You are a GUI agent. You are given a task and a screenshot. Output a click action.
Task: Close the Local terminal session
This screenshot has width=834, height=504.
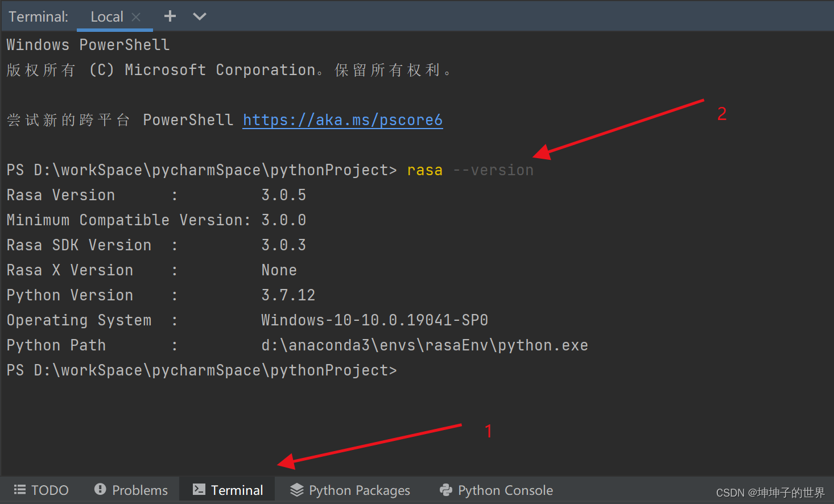pyautogui.click(x=135, y=16)
